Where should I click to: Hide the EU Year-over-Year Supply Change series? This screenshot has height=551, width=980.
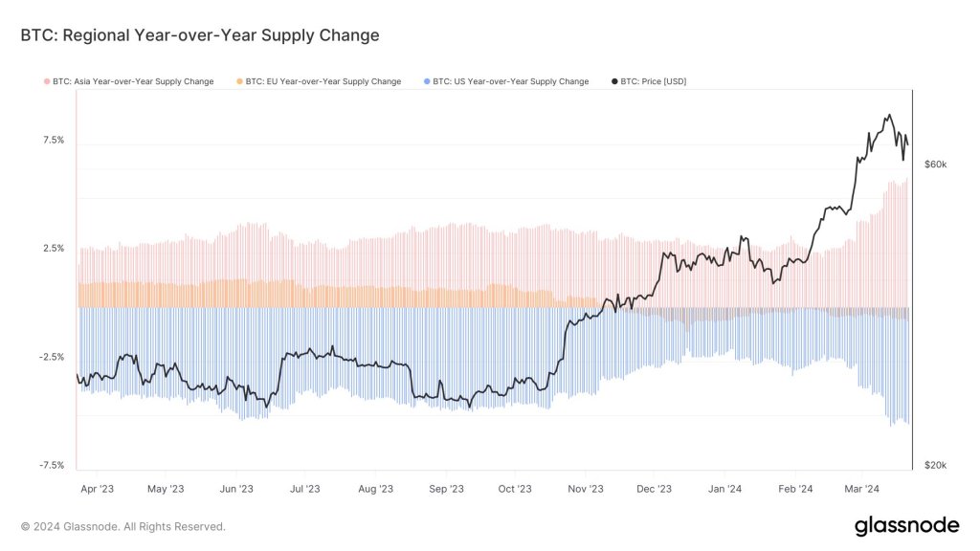[x=323, y=82]
